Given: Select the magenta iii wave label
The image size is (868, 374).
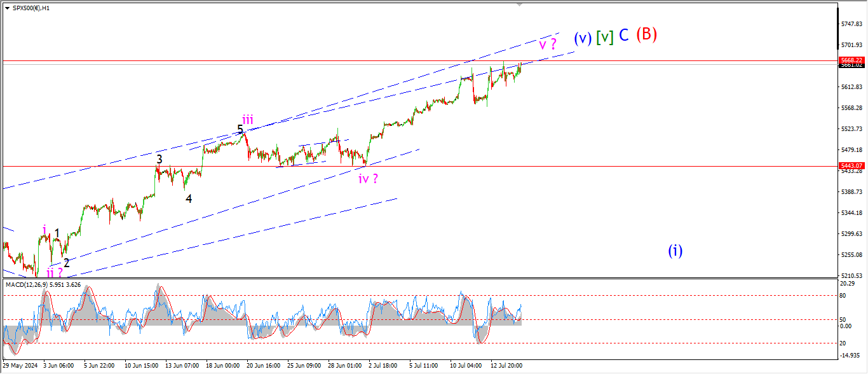Looking at the screenshot, I should [x=247, y=119].
